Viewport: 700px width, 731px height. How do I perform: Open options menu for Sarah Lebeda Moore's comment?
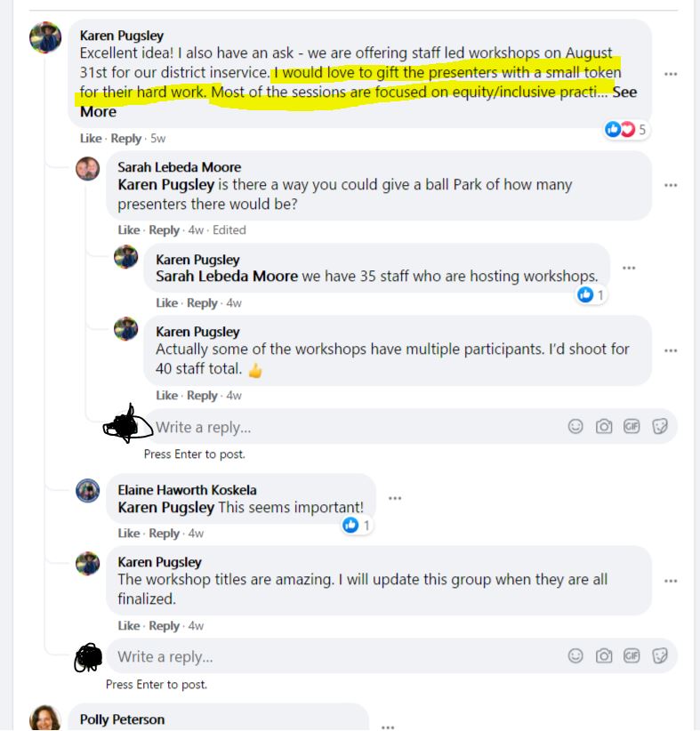tap(671, 185)
